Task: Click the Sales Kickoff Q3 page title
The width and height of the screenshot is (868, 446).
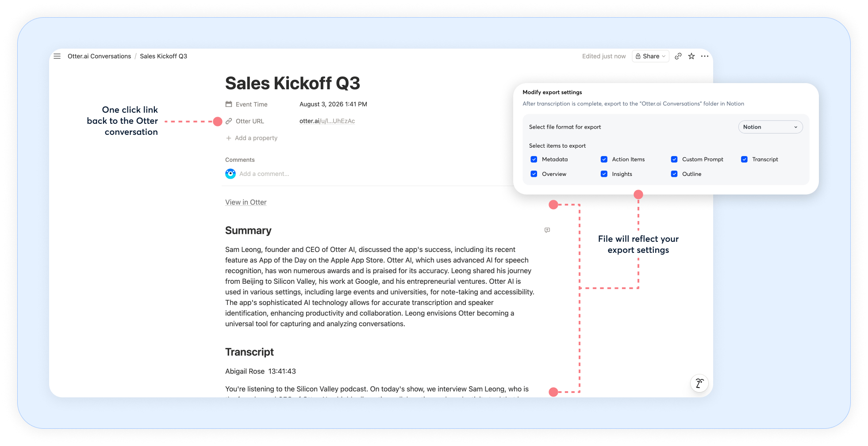Action: pyautogui.click(x=292, y=83)
